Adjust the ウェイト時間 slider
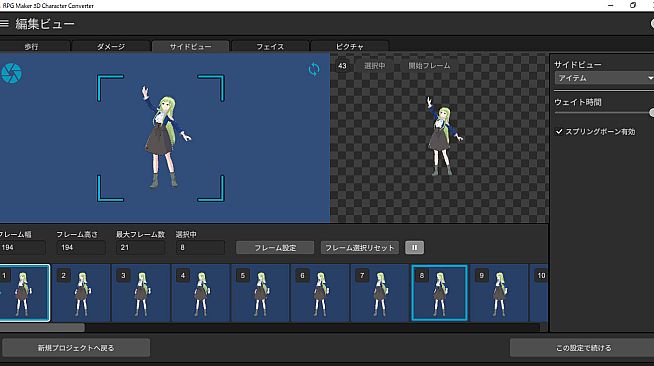 point(604,113)
